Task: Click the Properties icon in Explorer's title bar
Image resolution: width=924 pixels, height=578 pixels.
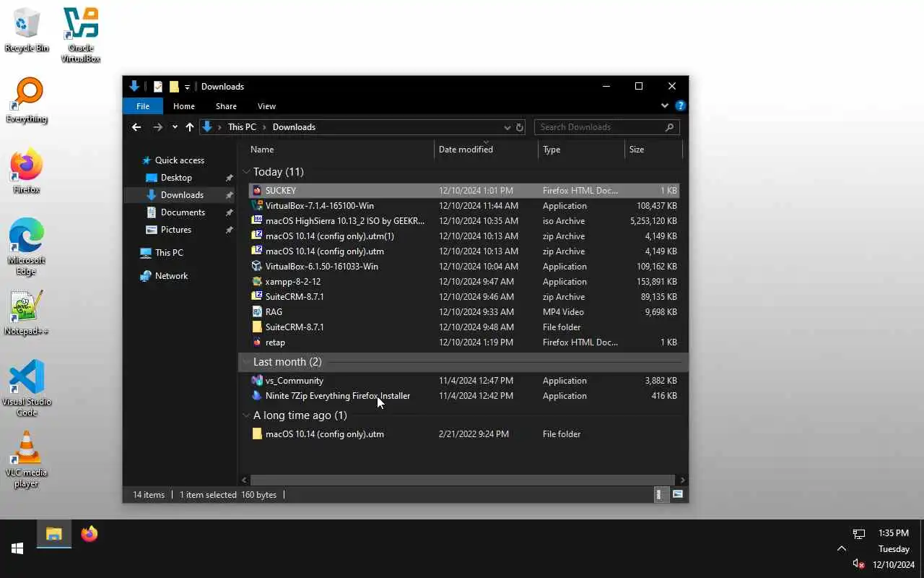Action: coord(158,87)
